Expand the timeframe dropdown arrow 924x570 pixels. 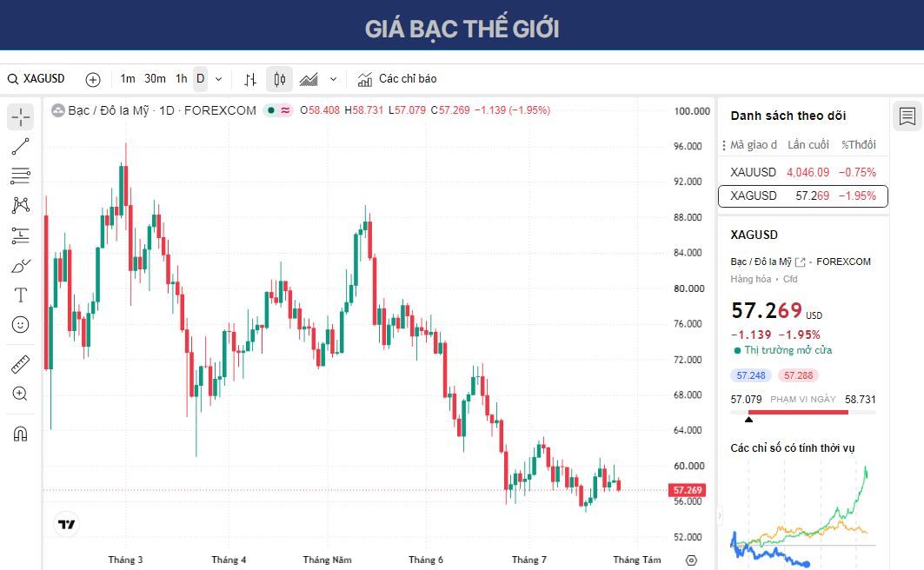pyautogui.click(x=219, y=79)
